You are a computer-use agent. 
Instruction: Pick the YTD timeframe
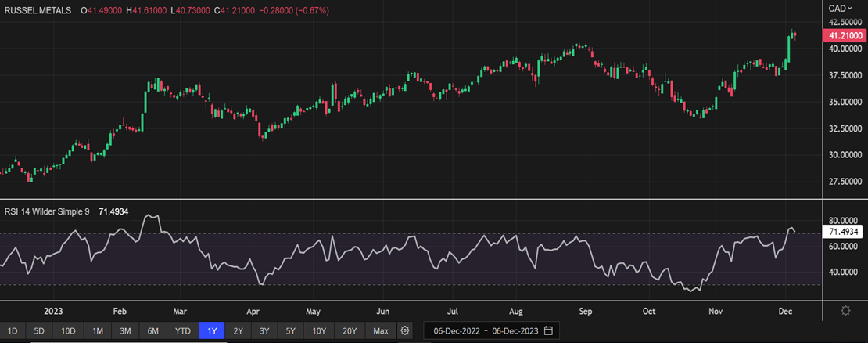coord(183,330)
